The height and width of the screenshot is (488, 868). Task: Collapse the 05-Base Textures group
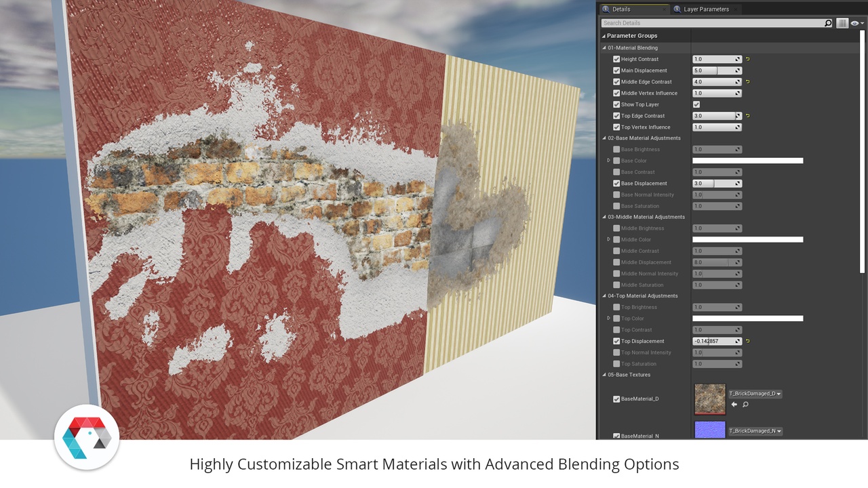pyautogui.click(x=604, y=375)
